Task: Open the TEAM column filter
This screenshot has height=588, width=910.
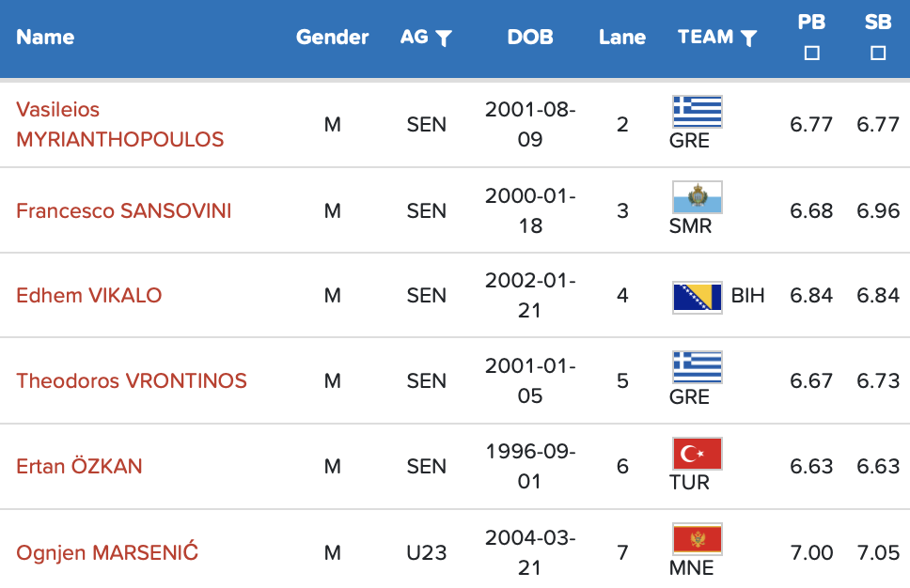Action: (748, 39)
